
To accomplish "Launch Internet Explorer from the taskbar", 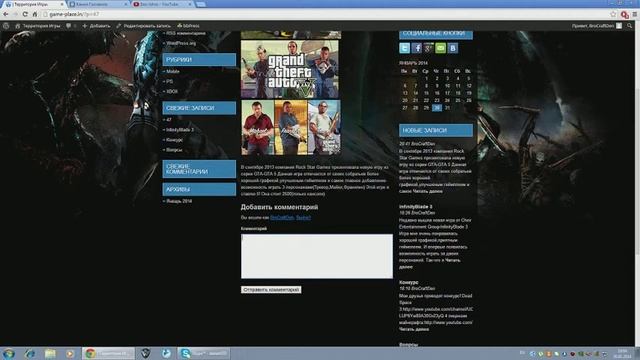I will click(x=30, y=353).
